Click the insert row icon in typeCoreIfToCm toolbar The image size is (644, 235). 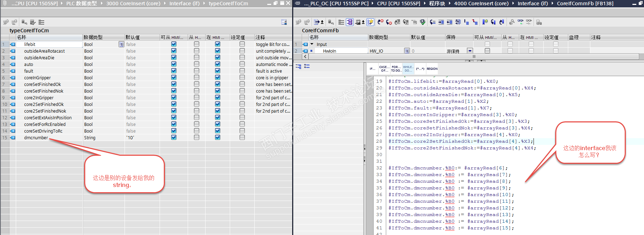pyautogui.click(x=6, y=22)
